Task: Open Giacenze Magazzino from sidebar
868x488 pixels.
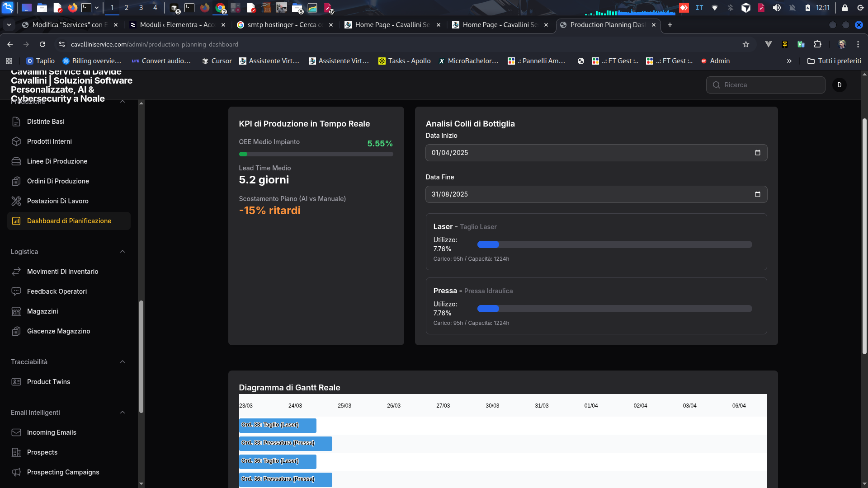Action: pos(58,331)
